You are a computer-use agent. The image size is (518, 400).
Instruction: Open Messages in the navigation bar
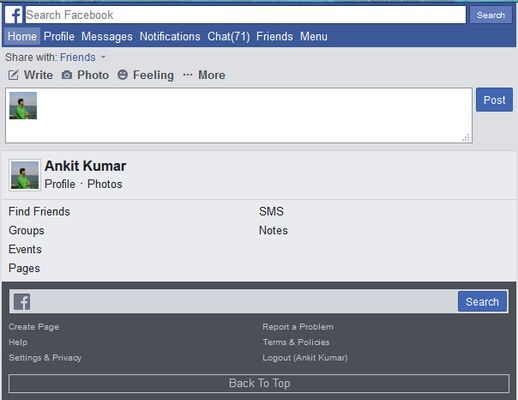pos(107,36)
